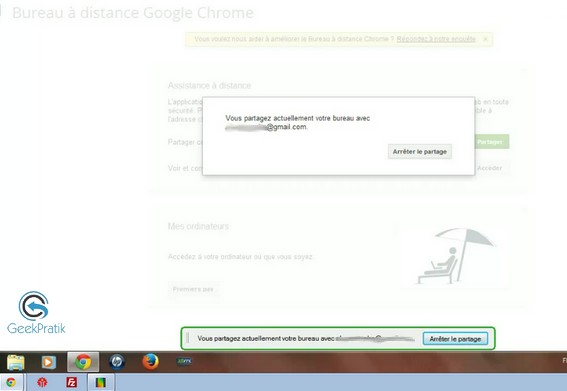Click the 'Mes ordinateurs' heading
This screenshot has height=391, width=567.
tap(198, 226)
